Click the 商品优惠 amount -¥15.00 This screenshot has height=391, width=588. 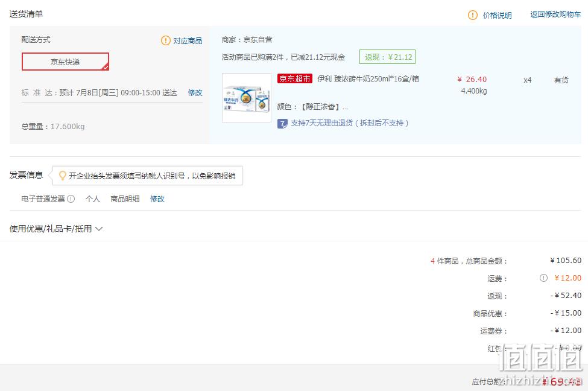[566, 313]
